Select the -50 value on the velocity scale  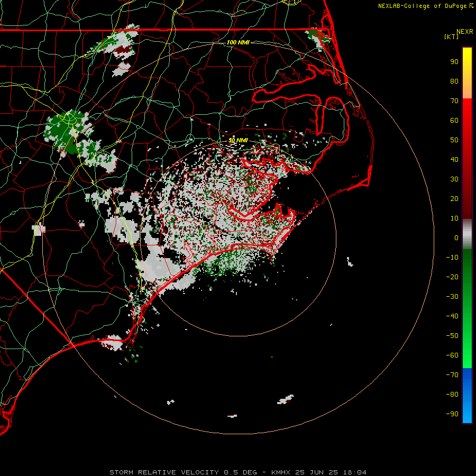point(452,336)
